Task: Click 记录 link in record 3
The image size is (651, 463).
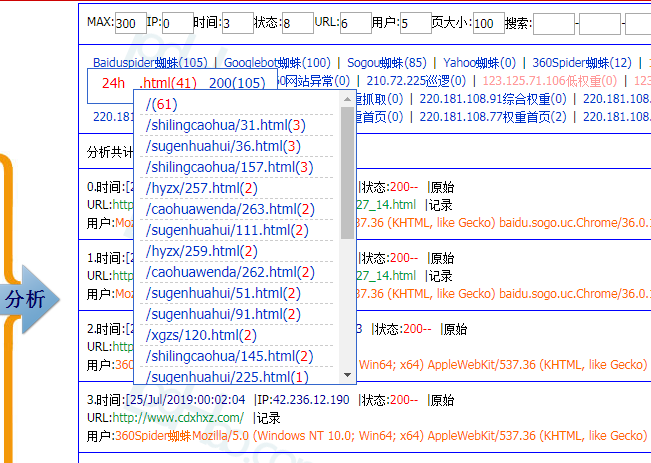Action: (x=268, y=418)
